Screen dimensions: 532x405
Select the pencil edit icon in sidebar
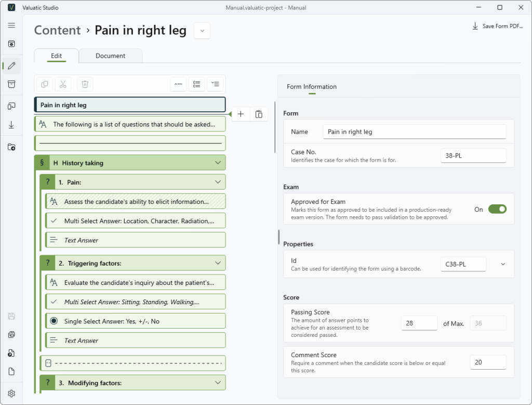11,66
